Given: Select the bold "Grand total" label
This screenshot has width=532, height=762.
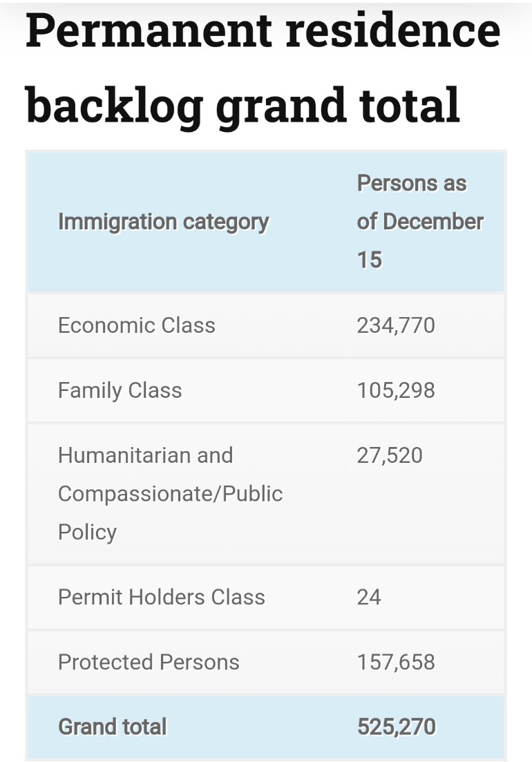Looking at the screenshot, I should coord(113,727).
